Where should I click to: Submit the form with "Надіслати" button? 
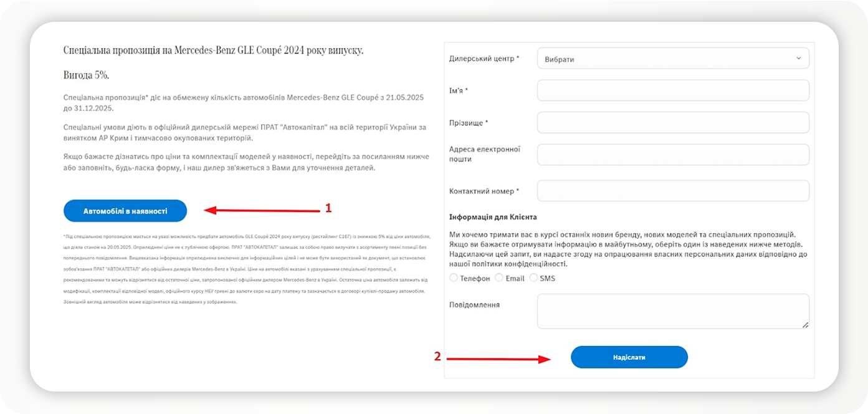click(629, 357)
